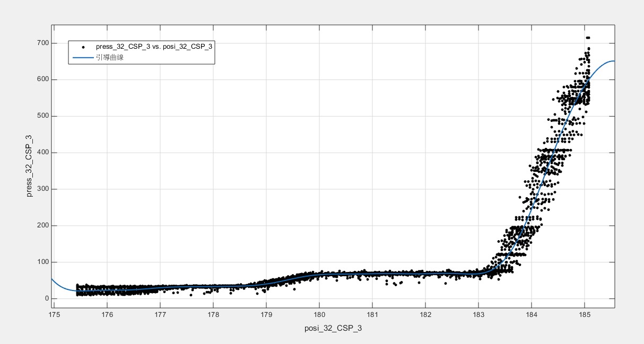Click the blue curve's left end near 175
This screenshot has width=644, height=344.
(x=52, y=279)
